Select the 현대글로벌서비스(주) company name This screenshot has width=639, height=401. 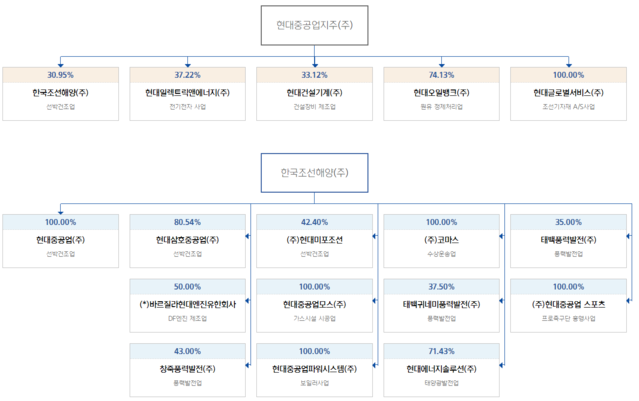[568, 93]
